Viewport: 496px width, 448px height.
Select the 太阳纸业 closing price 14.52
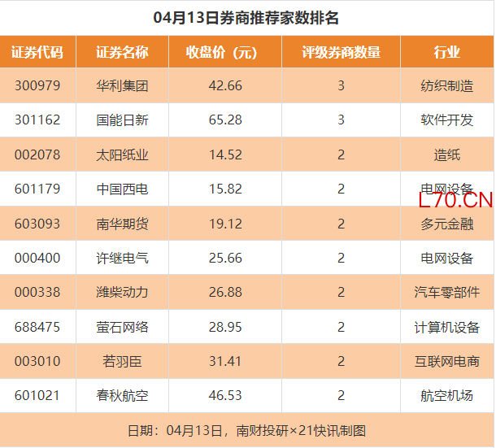(225, 154)
